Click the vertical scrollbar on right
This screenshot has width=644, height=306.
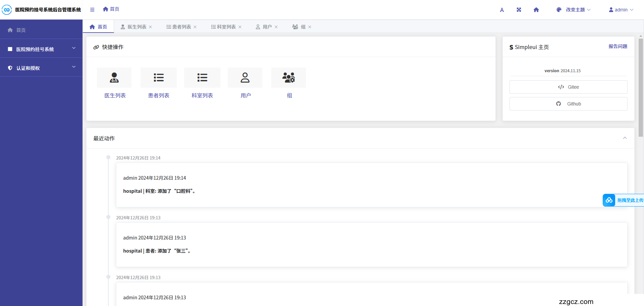pyautogui.click(x=641, y=87)
